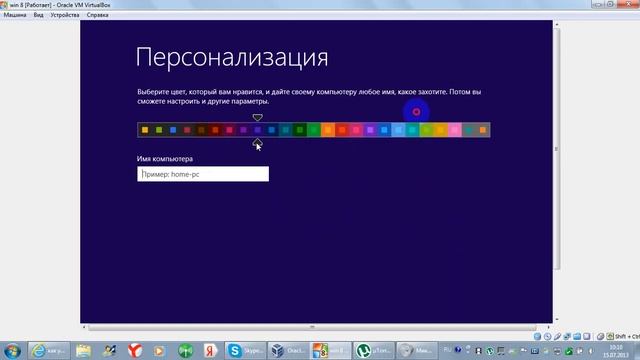
Task: Switch to win 8 VM taskbar button
Action: point(330,351)
